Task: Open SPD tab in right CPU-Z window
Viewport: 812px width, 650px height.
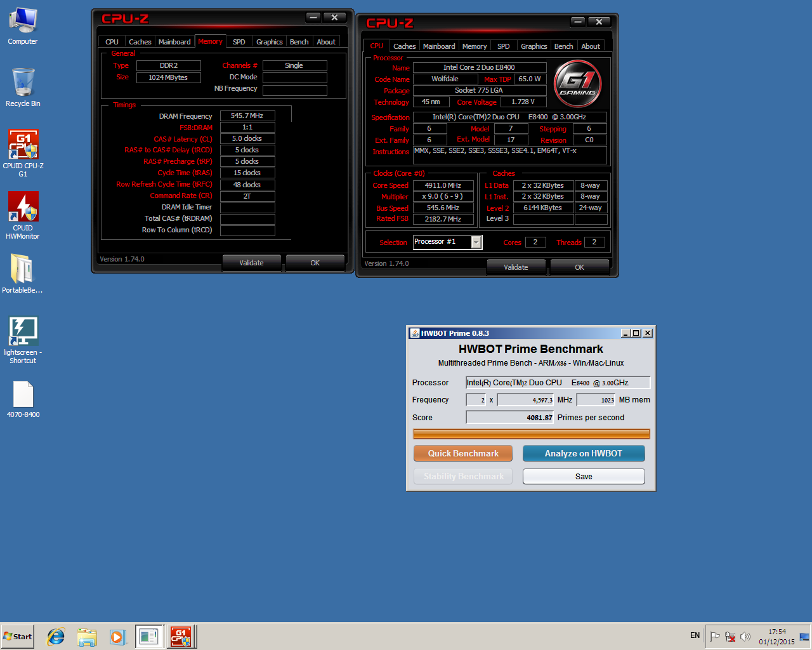Action: [504, 46]
